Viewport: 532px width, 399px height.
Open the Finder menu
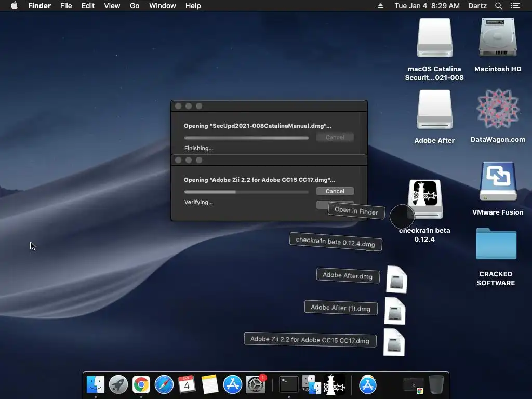pyautogui.click(x=39, y=6)
